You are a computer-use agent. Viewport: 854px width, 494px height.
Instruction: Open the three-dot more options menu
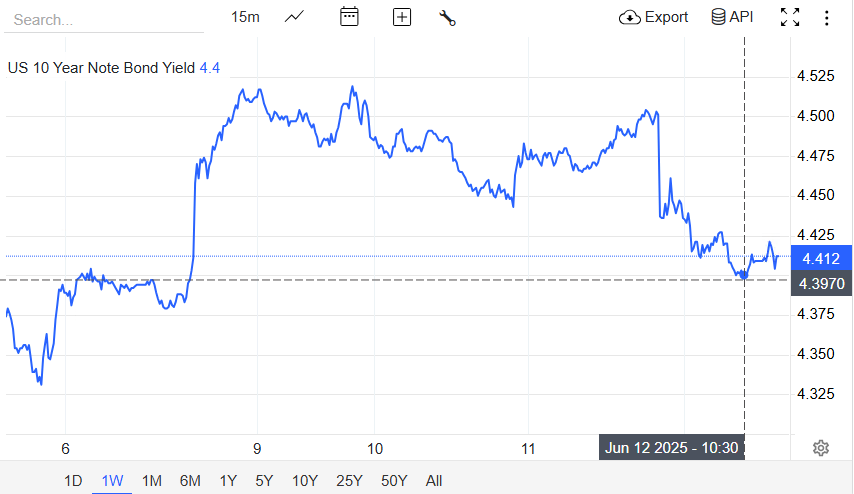point(826,17)
